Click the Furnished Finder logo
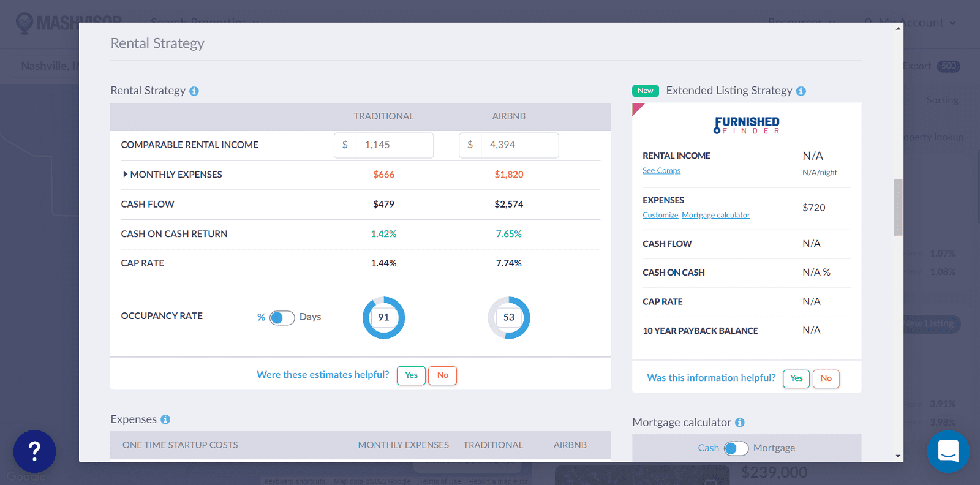Viewport: 980px width, 485px height. tap(747, 125)
